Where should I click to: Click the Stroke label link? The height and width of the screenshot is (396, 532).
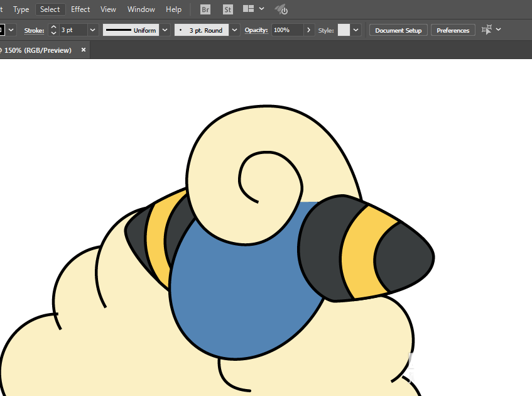pos(35,30)
